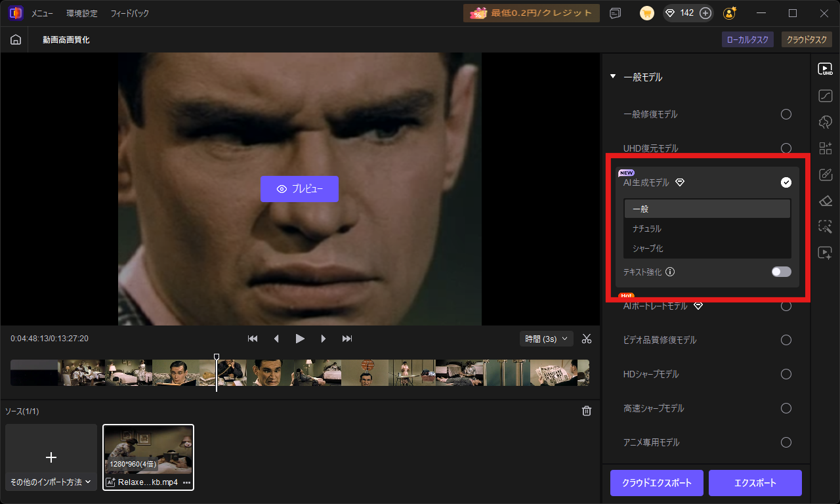Open the curve adjustment sidebar tool
The image size is (840, 504).
(825, 96)
